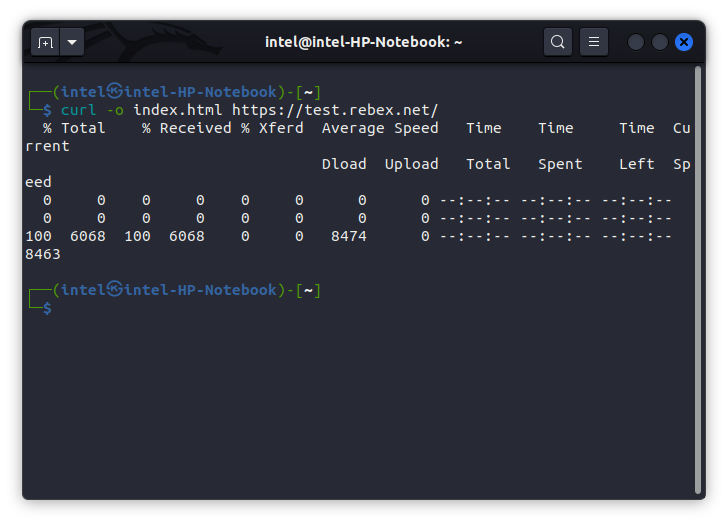
Task: Click the tilde directory in second prompt
Action: pos(310,290)
